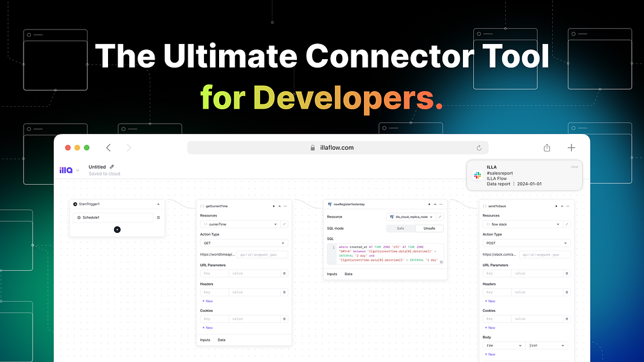Switch to Inputs tab in getCurrentTime

click(205, 340)
